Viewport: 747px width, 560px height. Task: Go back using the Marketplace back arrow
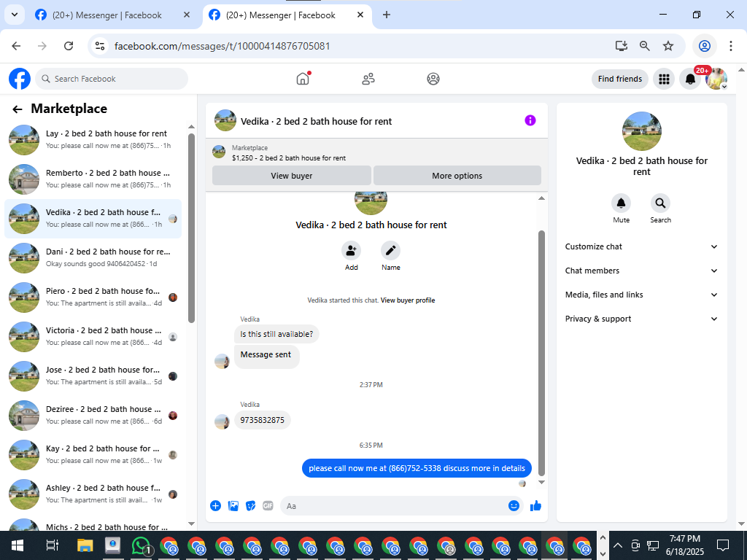pyautogui.click(x=18, y=109)
